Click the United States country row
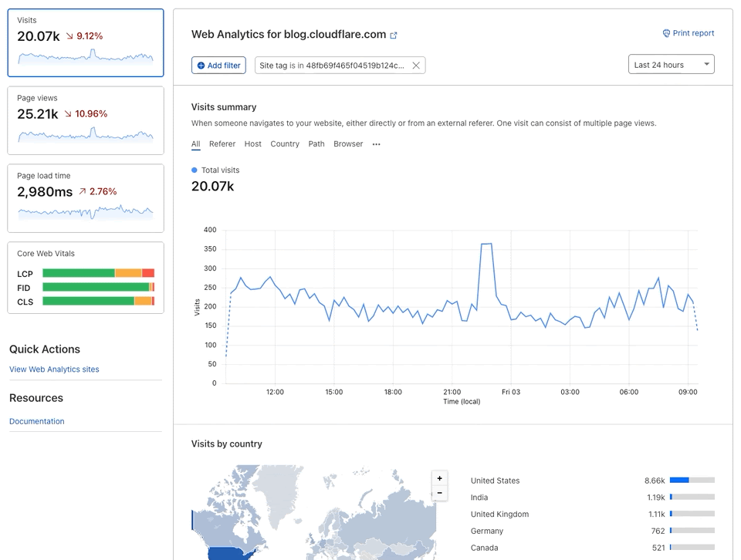Screen dimensions: 741x560 pyautogui.click(x=593, y=481)
